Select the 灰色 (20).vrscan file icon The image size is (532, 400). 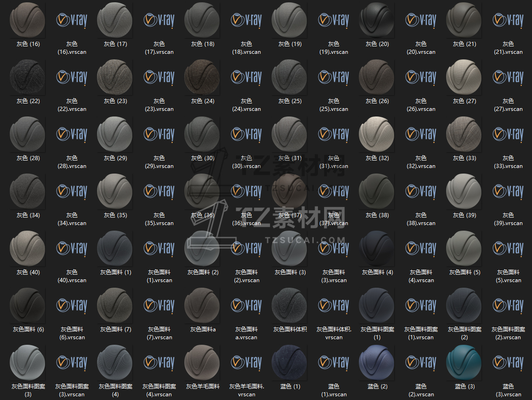[x=421, y=20]
